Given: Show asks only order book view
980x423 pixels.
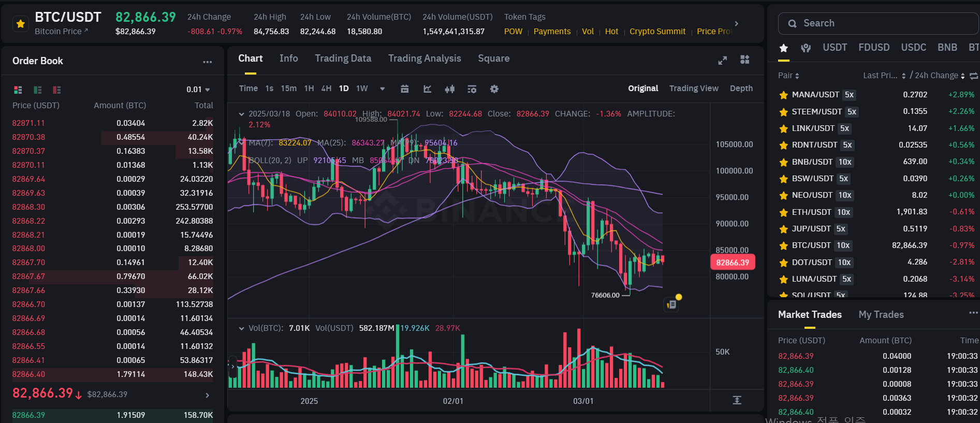Looking at the screenshot, I should click(x=57, y=90).
